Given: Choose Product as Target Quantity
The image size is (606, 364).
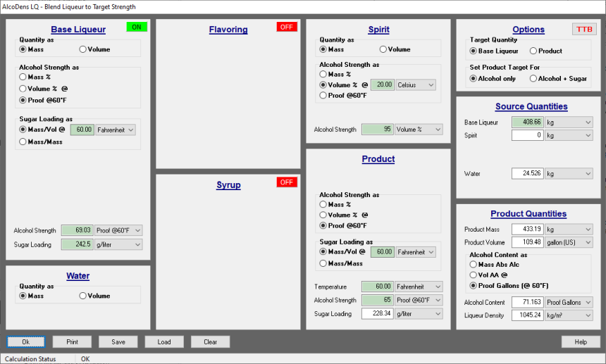Looking at the screenshot, I should click(546, 51).
